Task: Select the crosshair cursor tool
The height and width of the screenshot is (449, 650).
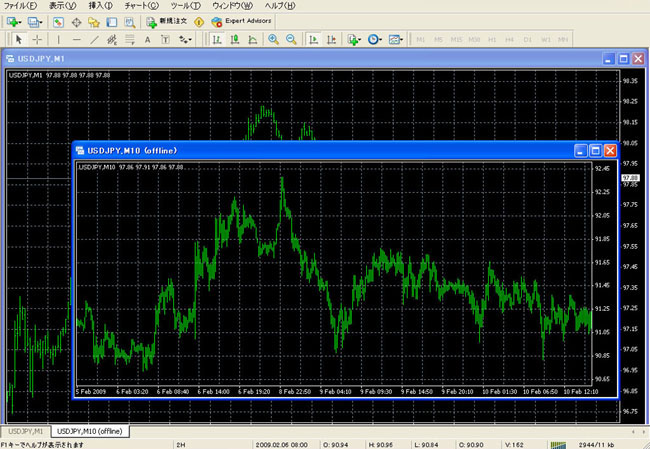Action: [37, 39]
